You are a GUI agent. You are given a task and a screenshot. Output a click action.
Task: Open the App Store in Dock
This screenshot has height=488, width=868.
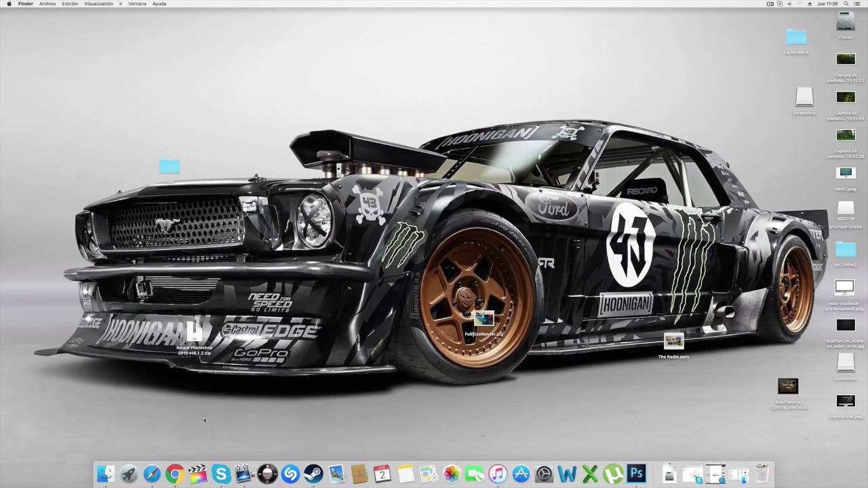(521, 474)
